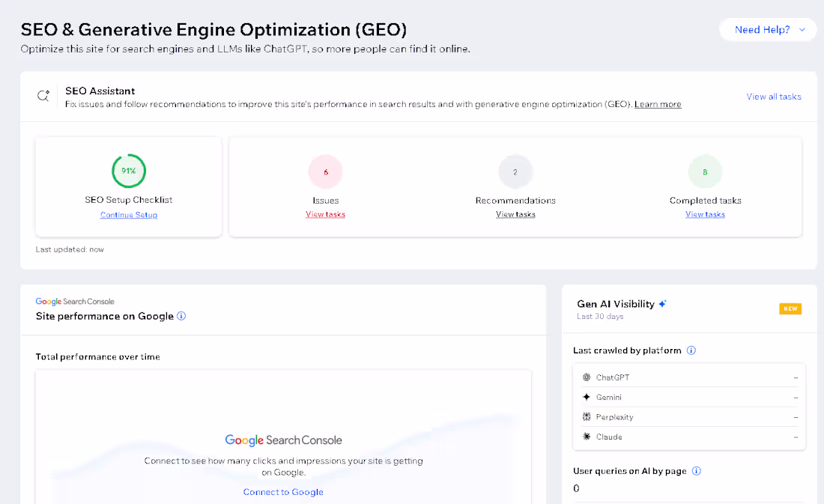Click the 'SEO Setup Checklist' label
The width and height of the screenshot is (824, 504).
tap(129, 200)
